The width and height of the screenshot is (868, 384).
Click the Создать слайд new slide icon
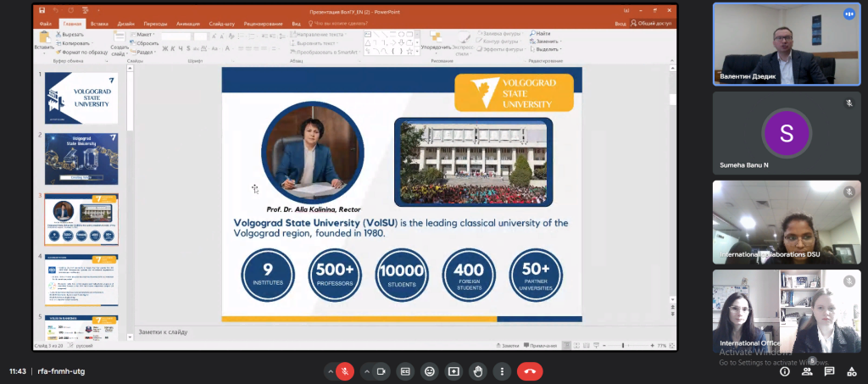tap(119, 36)
